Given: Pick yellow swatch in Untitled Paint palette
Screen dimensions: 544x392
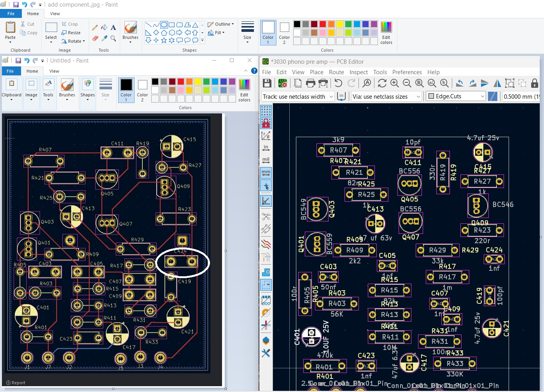Looking at the screenshot, I should [198, 81].
